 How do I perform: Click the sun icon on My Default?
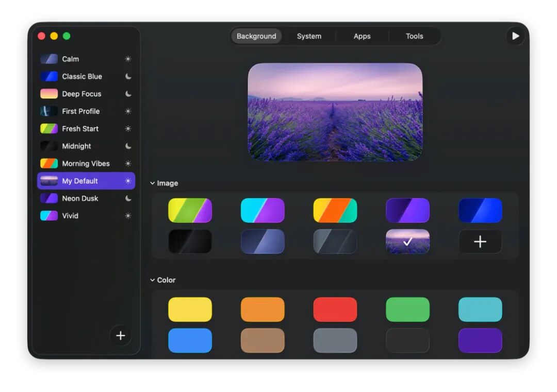[x=128, y=181]
